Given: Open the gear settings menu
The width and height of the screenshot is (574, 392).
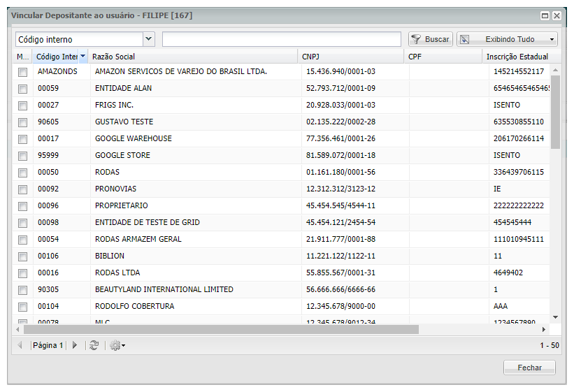Looking at the screenshot, I should 117,345.
